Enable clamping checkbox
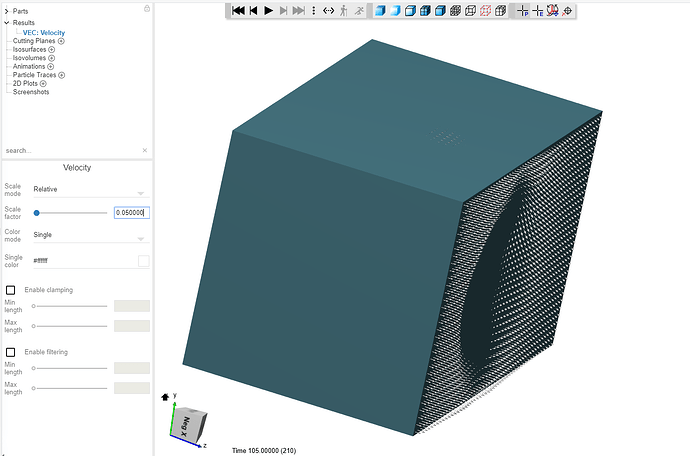 11,290
